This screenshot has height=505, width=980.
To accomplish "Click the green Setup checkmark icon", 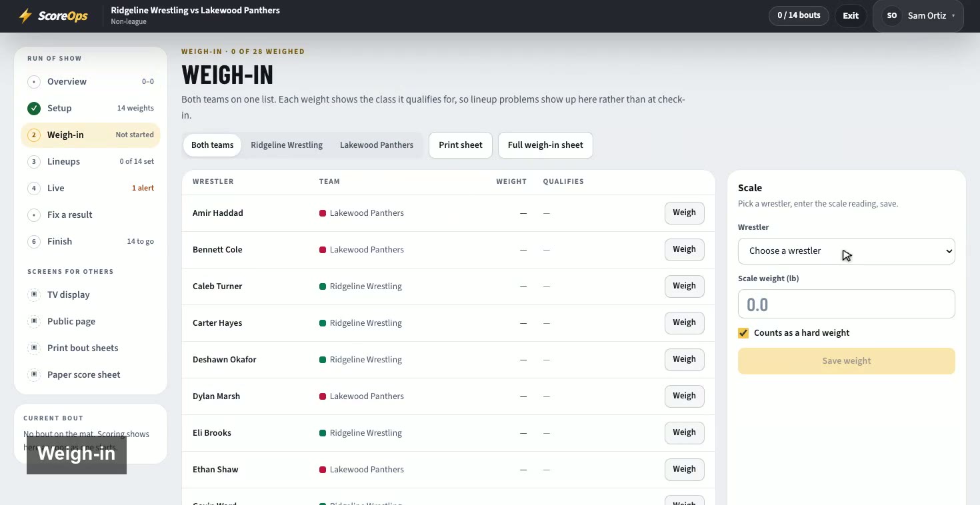I will pos(34,108).
